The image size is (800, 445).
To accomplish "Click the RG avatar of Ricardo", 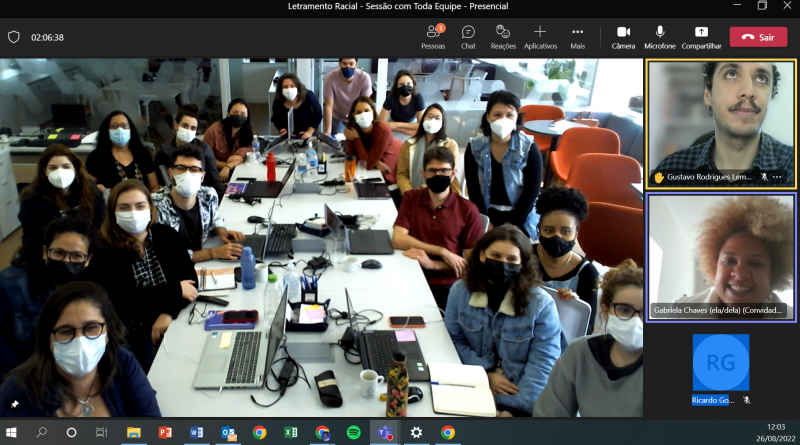I will point(720,361).
